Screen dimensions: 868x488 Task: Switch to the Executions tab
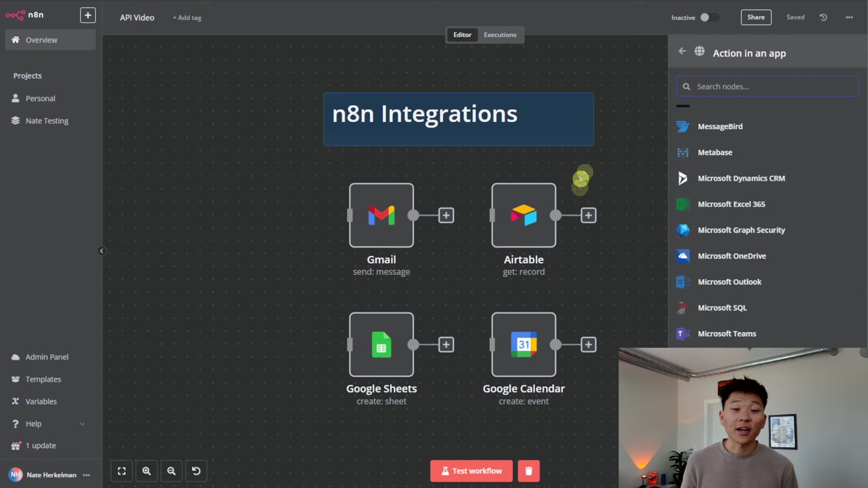coord(501,35)
